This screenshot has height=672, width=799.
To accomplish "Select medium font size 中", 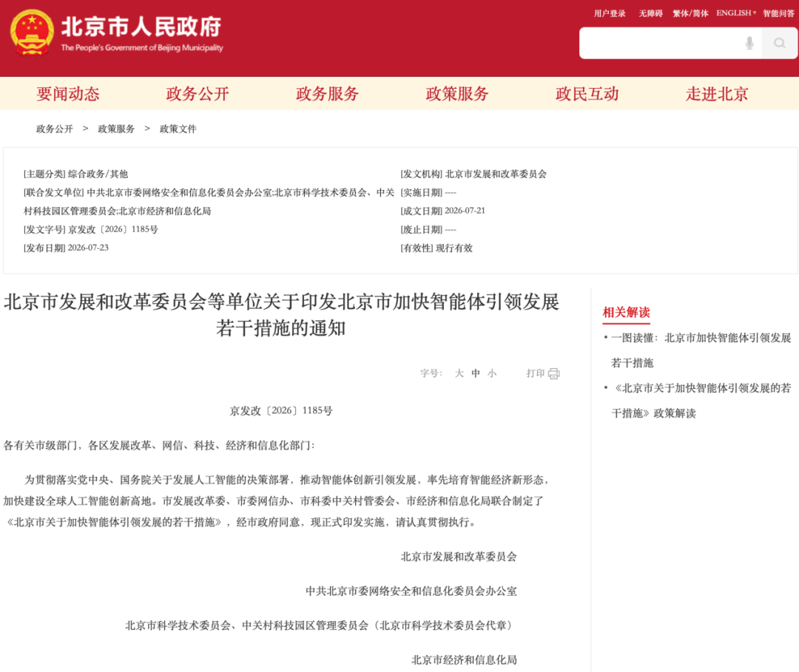I will click(476, 373).
